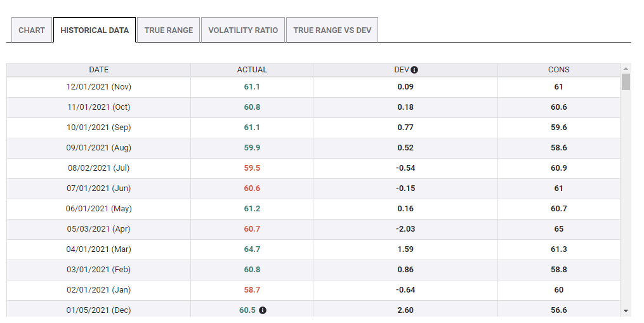Switch to the Chart tab
This screenshot has width=644, height=323.
click(x=32, y=30)
